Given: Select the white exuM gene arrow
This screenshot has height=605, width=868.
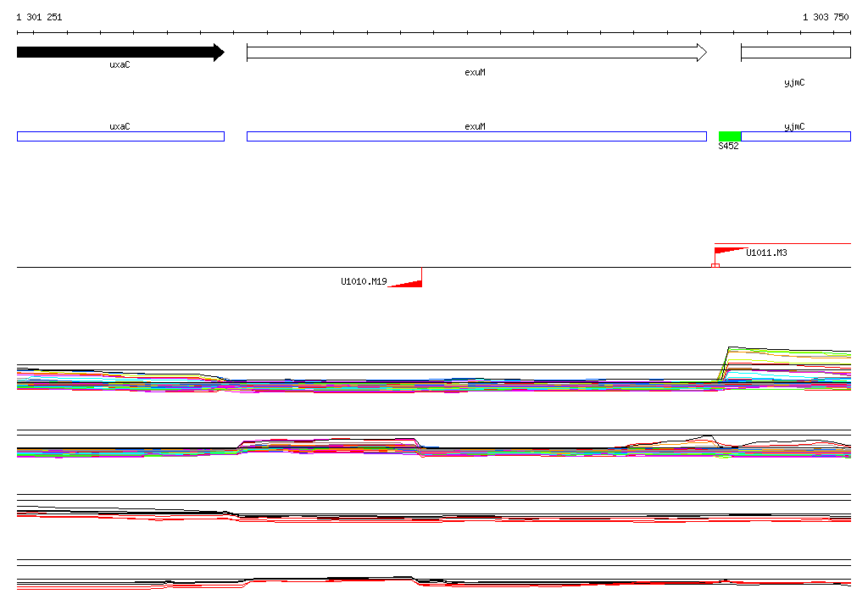Looking at the screenshot, I should [x=476, y=53].
